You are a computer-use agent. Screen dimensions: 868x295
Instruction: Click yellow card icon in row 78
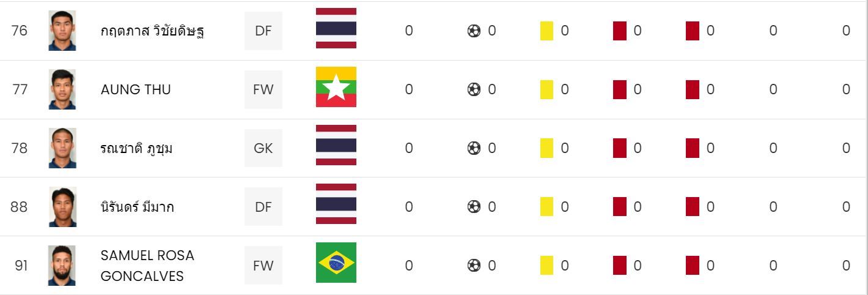(x=546, y=148)
